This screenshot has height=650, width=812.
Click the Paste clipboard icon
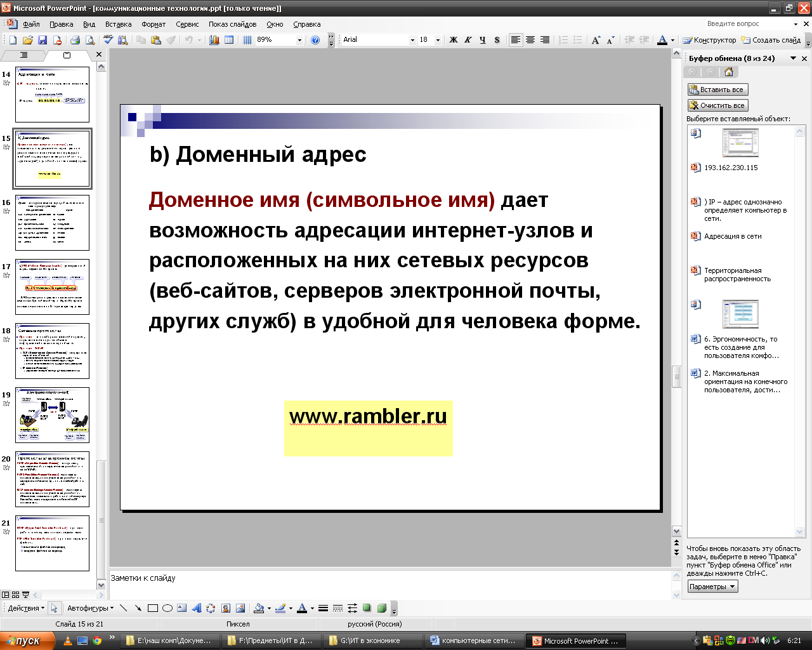pos(155,40)
